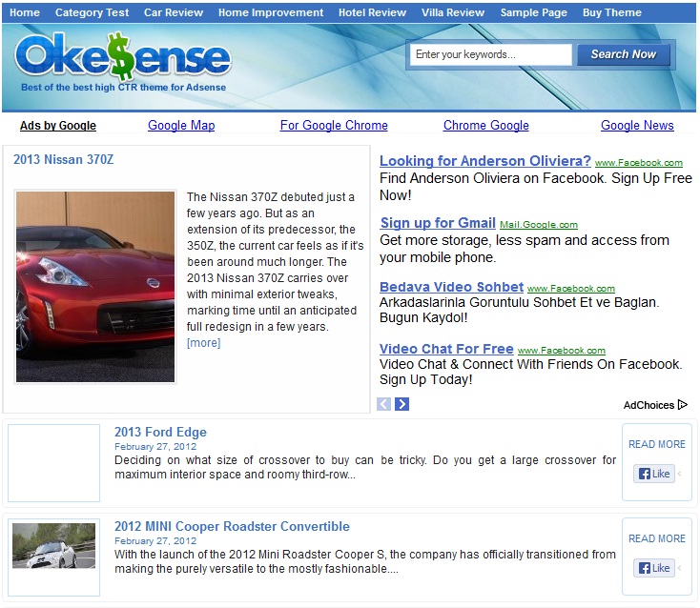700x608 pixels.
Task: Open 2013 Ford Edge article title
Action: 161,433
